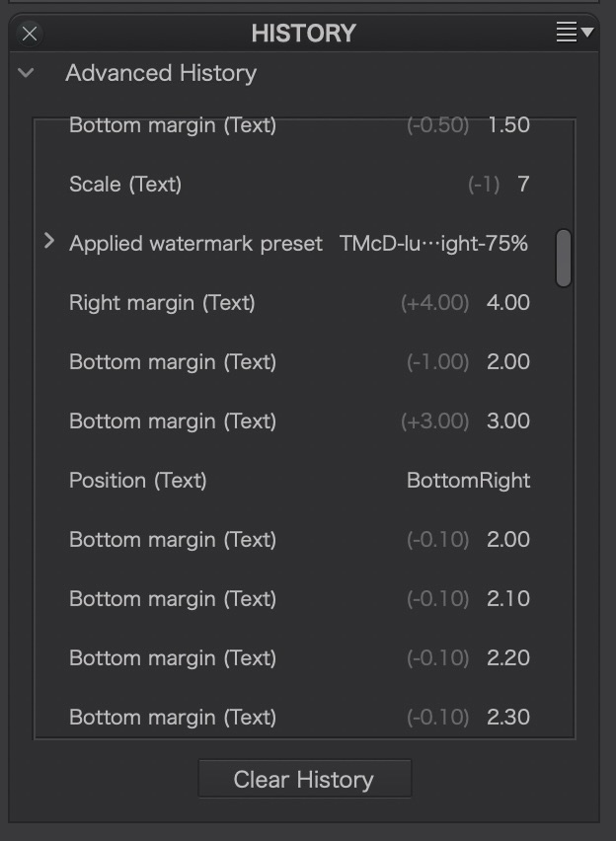616x841 pixels.
Task: Close the History panel with X icon
Action: [x=30, y=34]
